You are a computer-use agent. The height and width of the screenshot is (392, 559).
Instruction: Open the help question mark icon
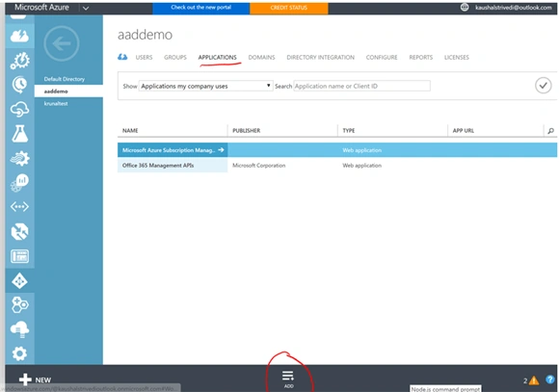pyautogui.click(x=550, y=379)
